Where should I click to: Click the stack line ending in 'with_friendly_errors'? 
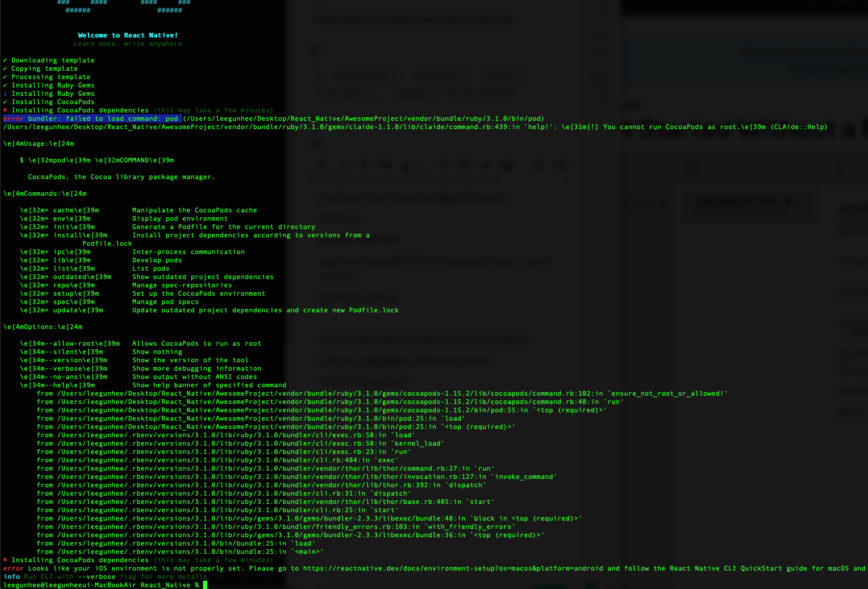pyautogui.click(x=276, y=527)
